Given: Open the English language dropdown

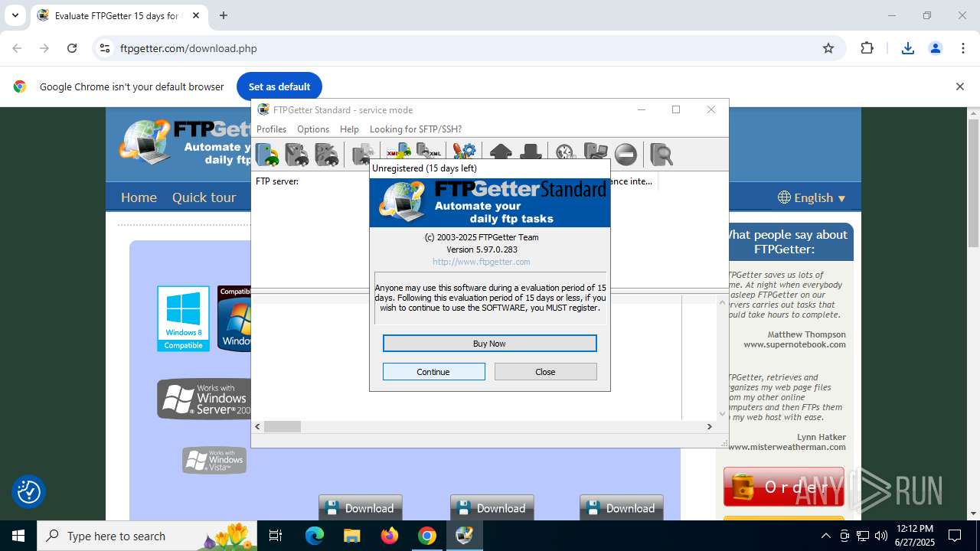Looking at the screenshot, I should [812, 197].
